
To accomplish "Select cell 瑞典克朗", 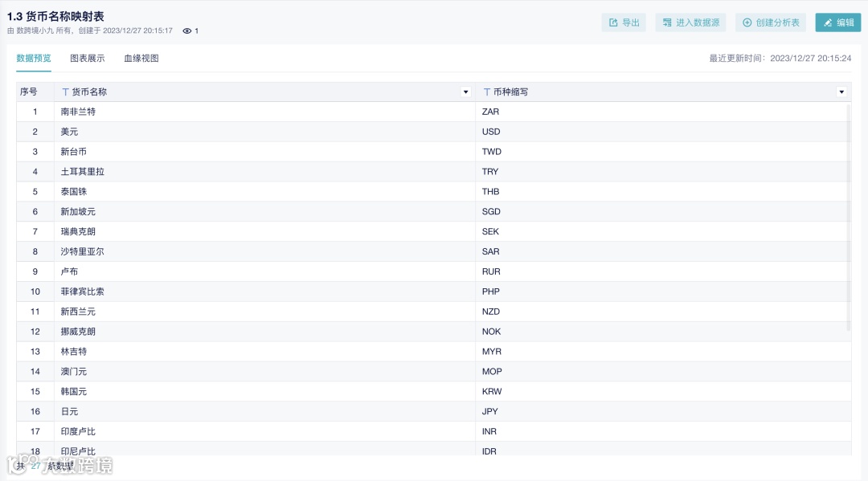I will click(264, 231).
